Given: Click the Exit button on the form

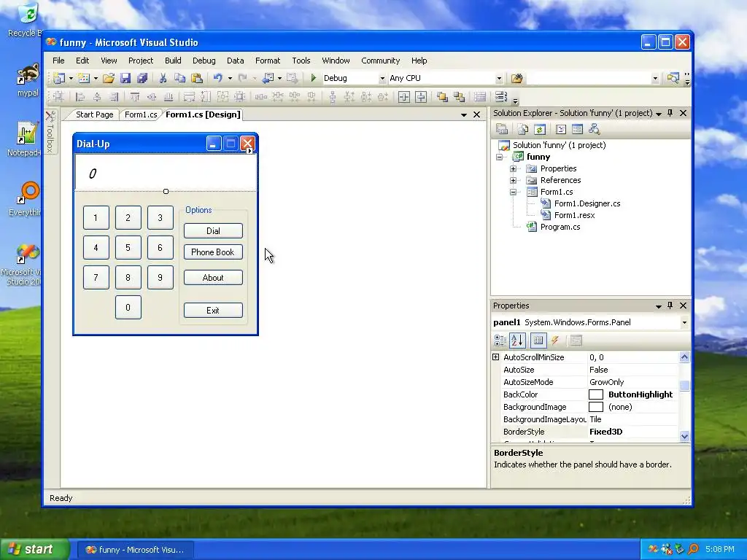Looking at the screenshot, I should point(214,311).
